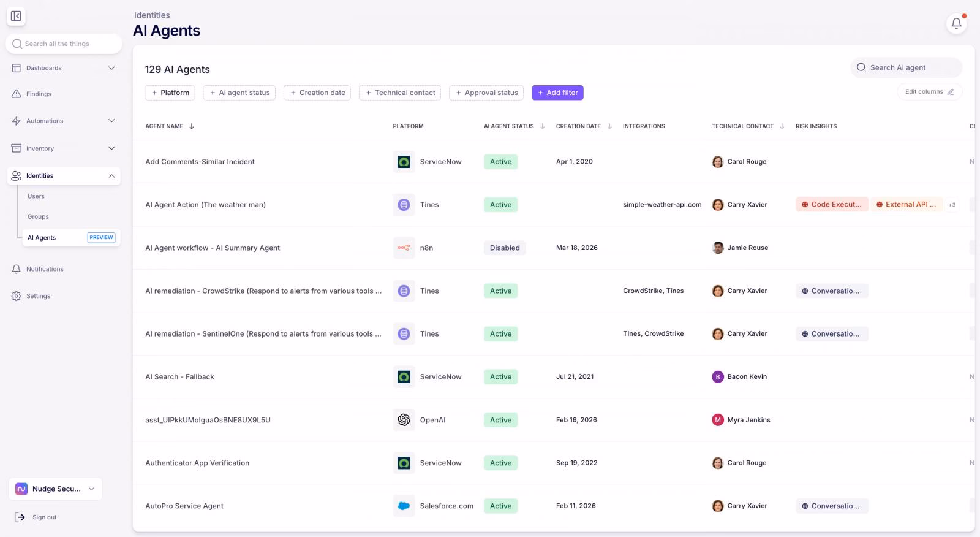Expand the Dashboards menu chevron
Image resolution: width=980 pixels, height=537 pixels.
pos(111,68)
